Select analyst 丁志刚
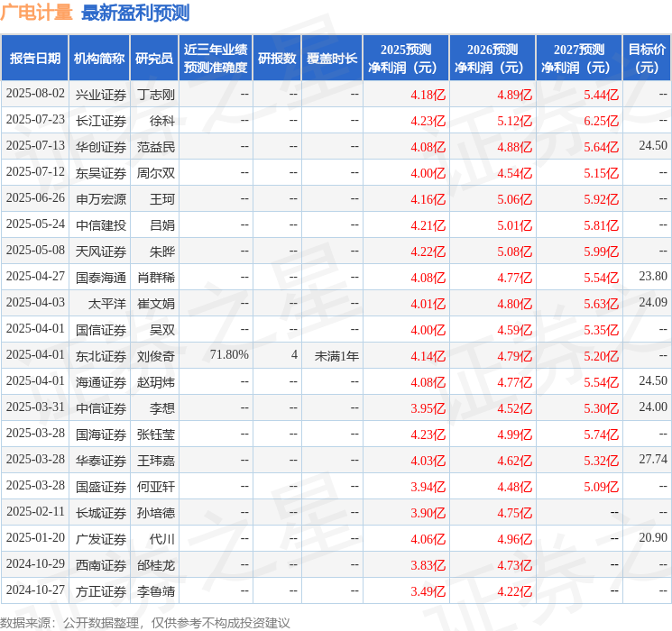The width and height of the screenshot is (672, 631). click(x=156, y=95)
